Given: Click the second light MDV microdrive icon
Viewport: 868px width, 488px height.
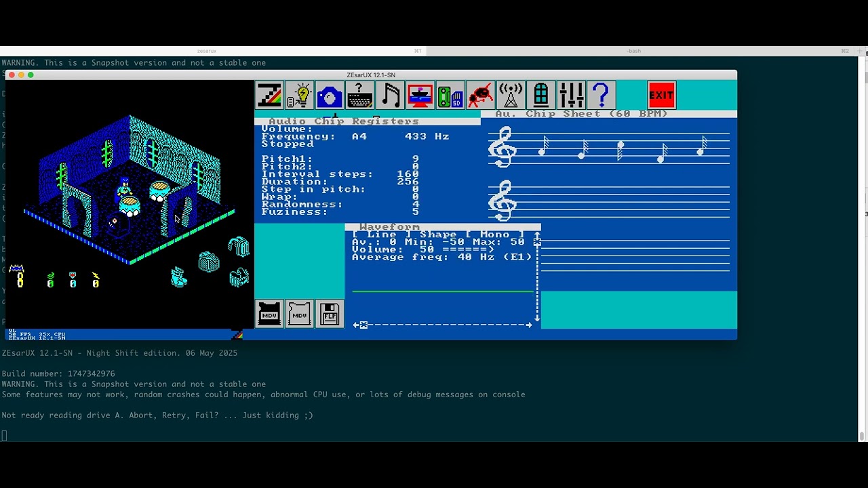Looking at the screenshot, I should (x=299, y=314).
